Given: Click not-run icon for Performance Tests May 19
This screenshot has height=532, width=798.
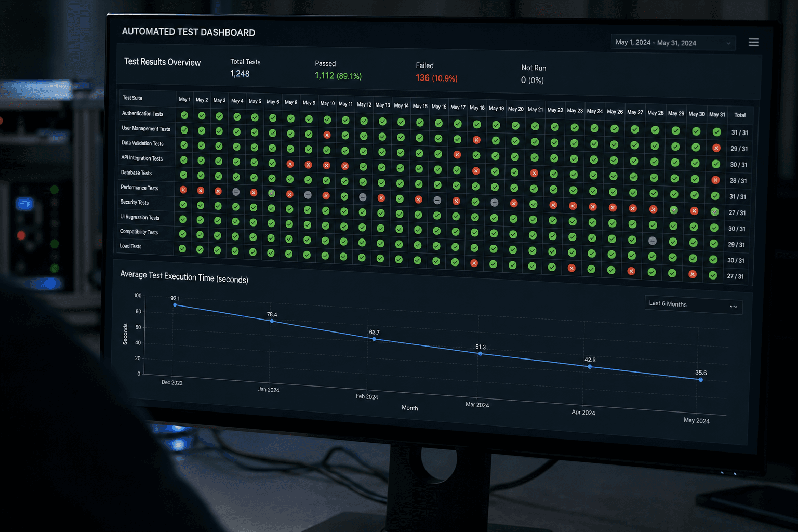Looking at the screenshot, I should point(495,203).
